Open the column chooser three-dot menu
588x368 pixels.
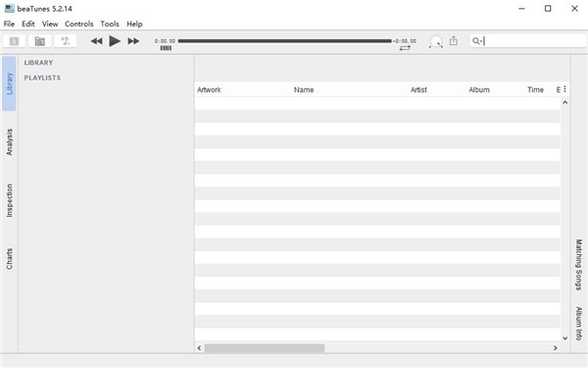pos(564,89)
